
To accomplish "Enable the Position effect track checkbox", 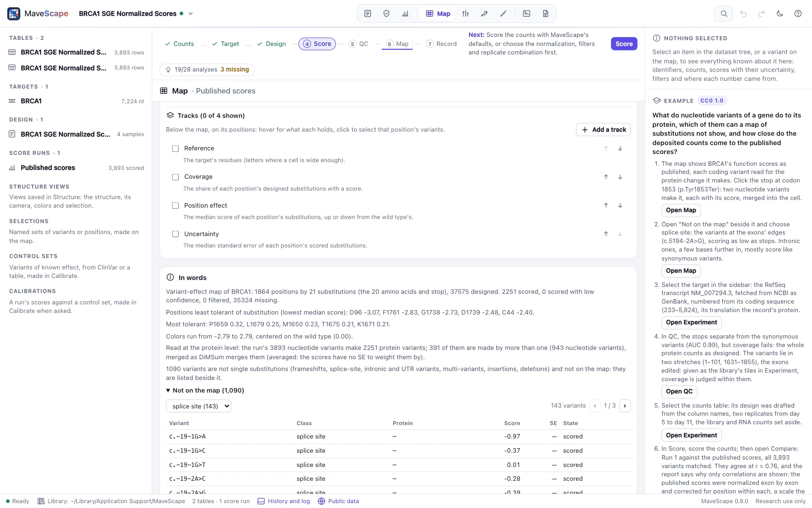I will (175, 206).
